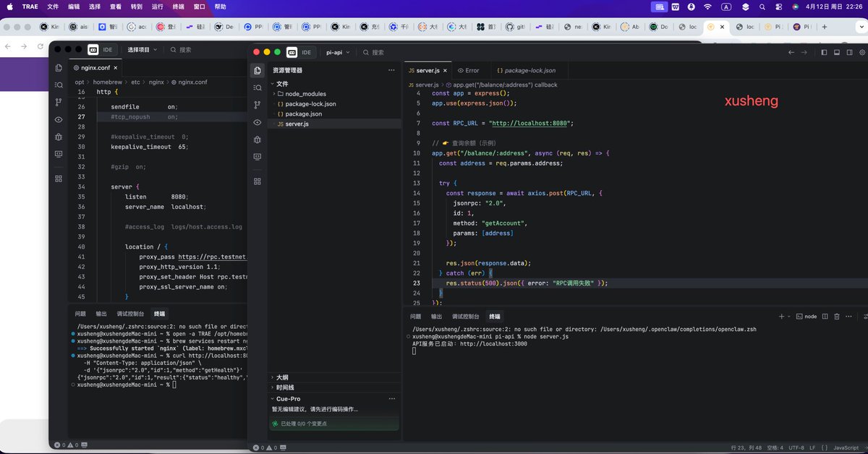
Task: Open Cue-Pro section more actions ellipsis
Action: [391, 398]
